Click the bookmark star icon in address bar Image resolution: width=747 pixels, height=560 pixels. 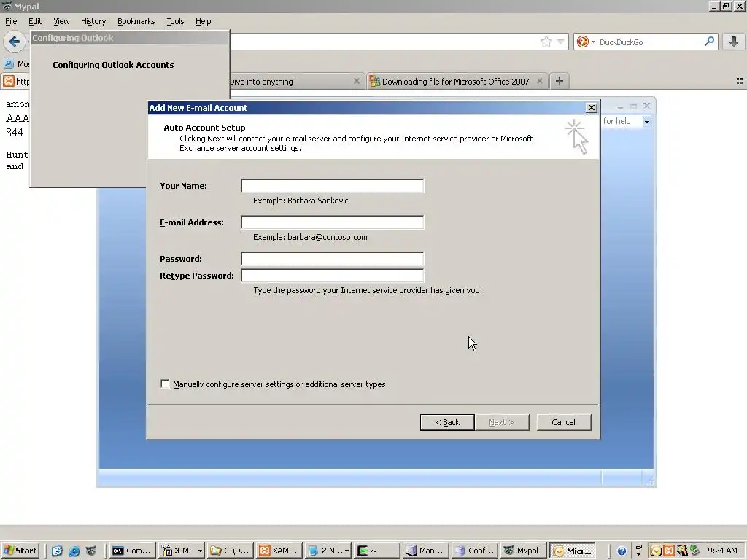(x=546, y=42)
